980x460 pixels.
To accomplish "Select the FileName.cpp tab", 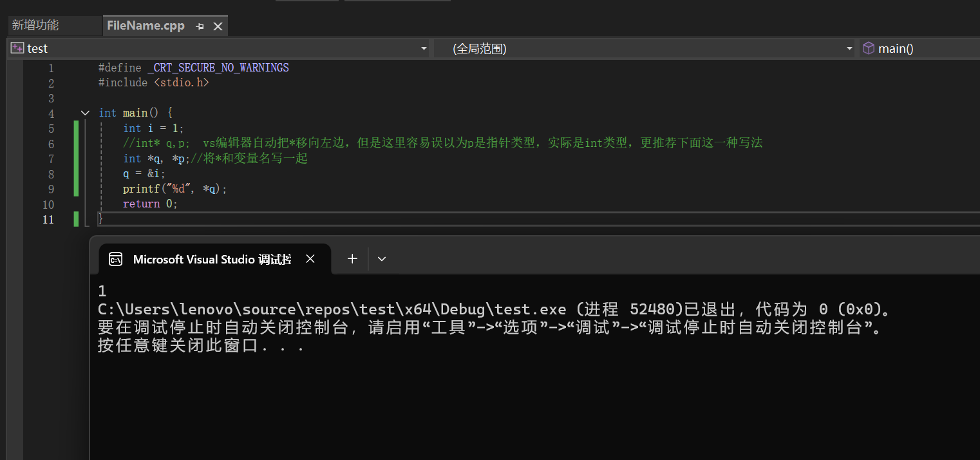I will coord(146,26).
